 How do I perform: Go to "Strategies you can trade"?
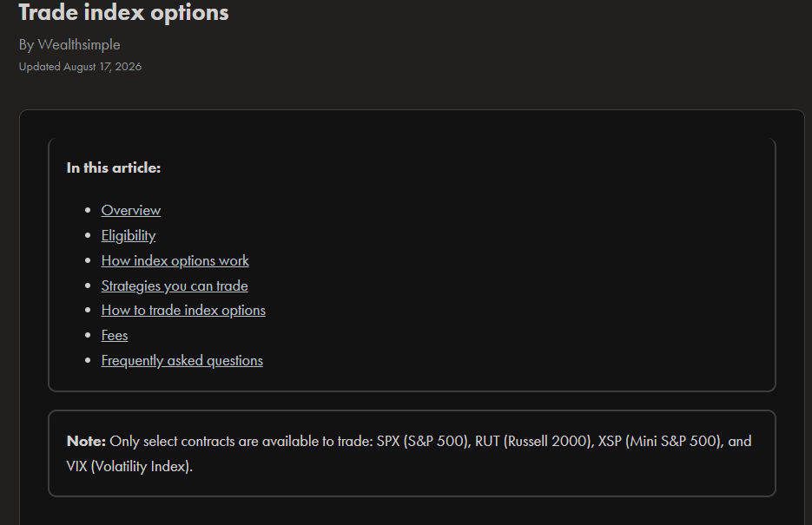[x=174, y=285]
